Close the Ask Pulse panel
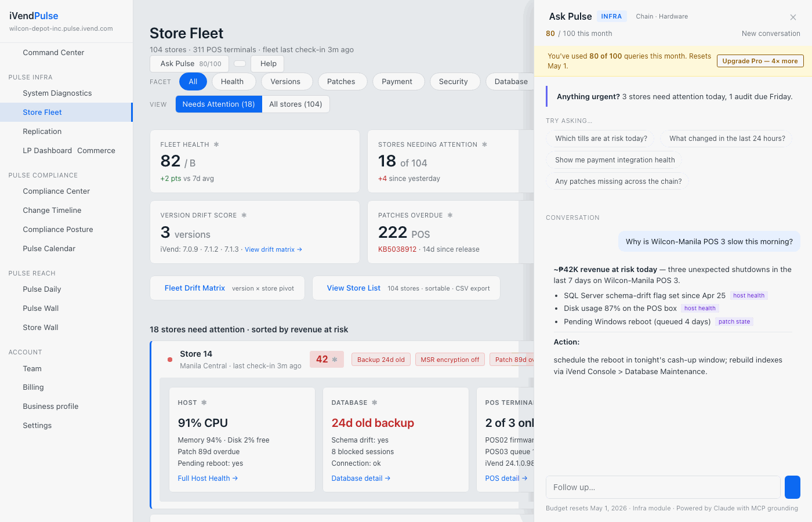Image resolution: width=812 pixels, height=522 pixels. click(793, 17)
